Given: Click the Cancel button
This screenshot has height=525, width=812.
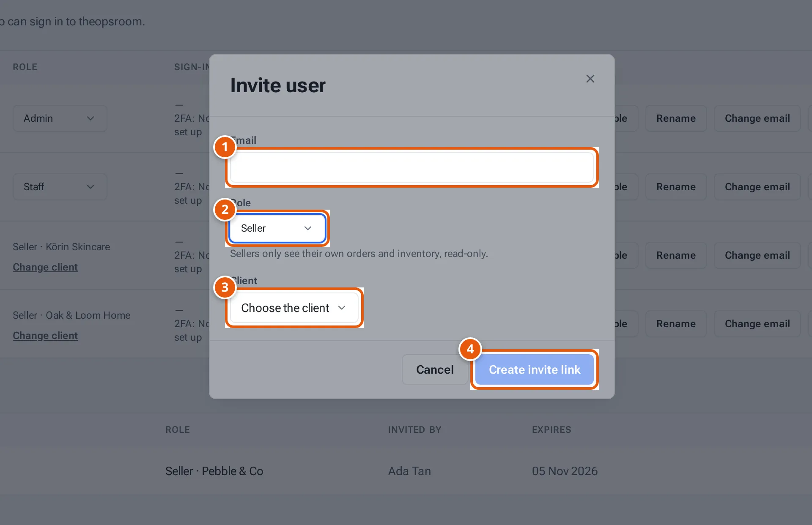Looking at the screenshot, I should click(435, 369).
